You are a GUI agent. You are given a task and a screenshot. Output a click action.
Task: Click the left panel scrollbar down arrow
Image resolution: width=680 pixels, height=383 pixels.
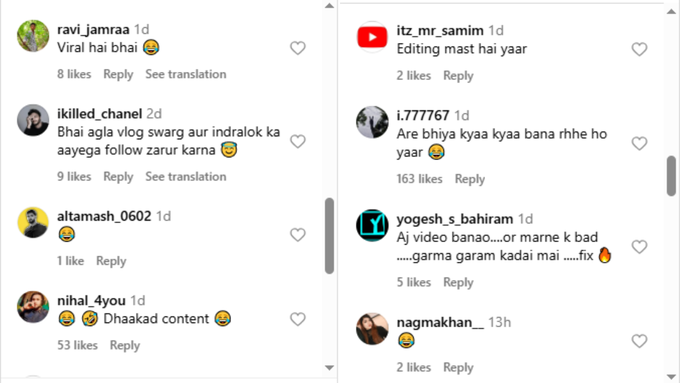(329, 368)
